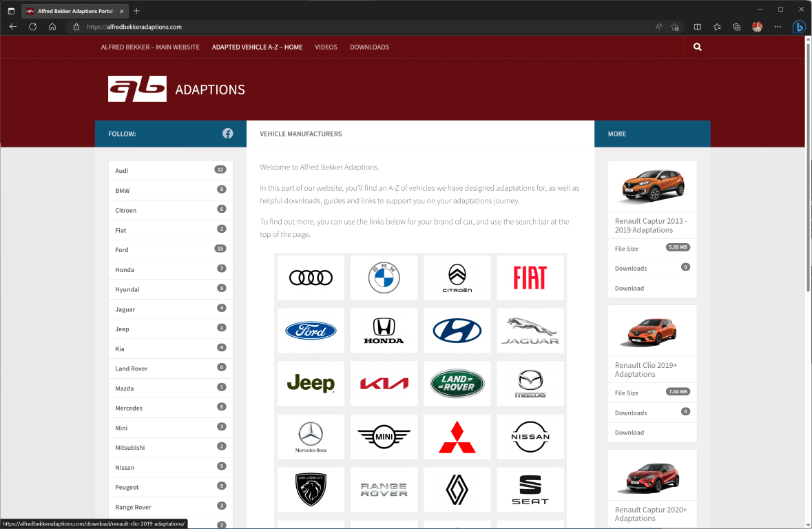Open the Downloads navigation menu item
The height and width of the screenshot is (529, 812).
tap(370, 47)
